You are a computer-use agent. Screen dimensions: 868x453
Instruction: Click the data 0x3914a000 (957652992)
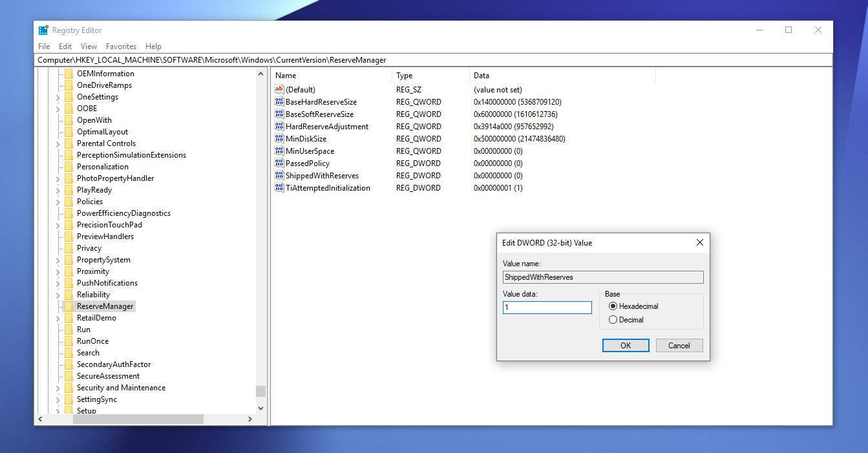point(514,127)
